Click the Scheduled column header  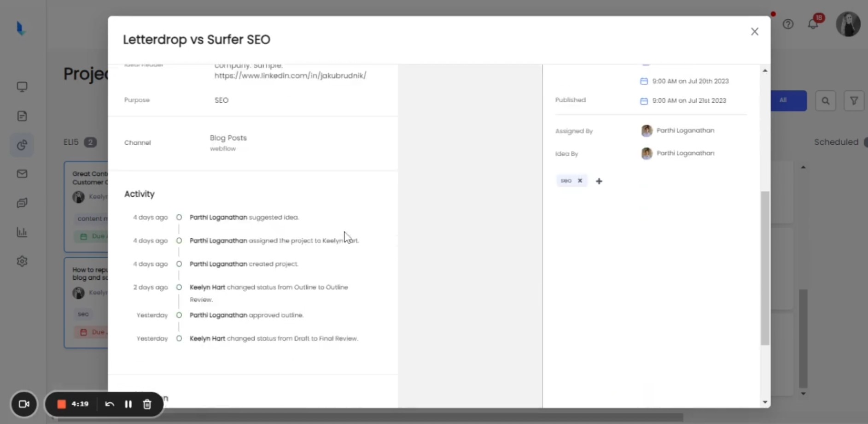tap(836, 142)
